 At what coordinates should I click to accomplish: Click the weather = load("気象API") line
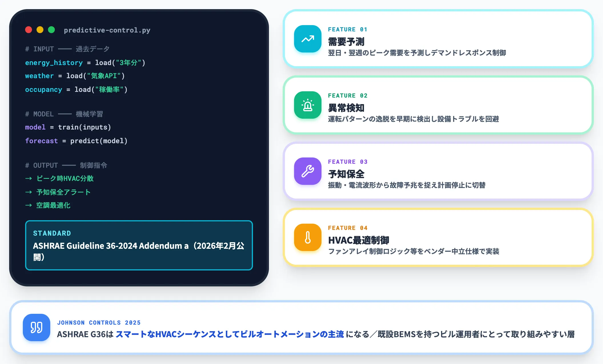point(75,76)
